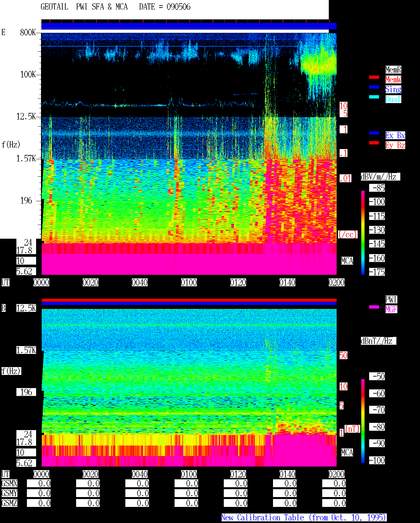Click the dBnT magnetic field color bar

pyautogui.click(x=363, y=421)
